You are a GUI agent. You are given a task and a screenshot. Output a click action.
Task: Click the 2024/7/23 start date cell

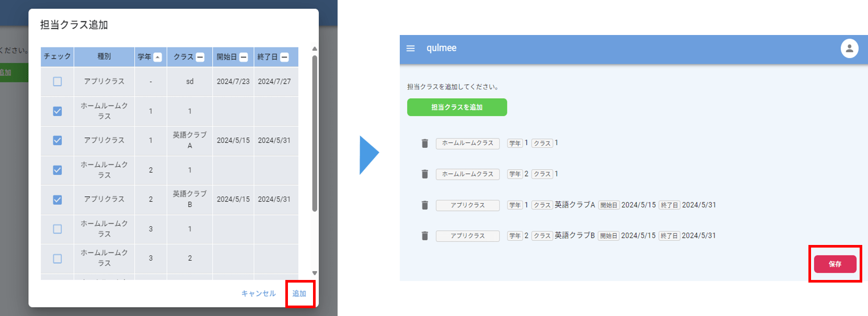point(233,81)
